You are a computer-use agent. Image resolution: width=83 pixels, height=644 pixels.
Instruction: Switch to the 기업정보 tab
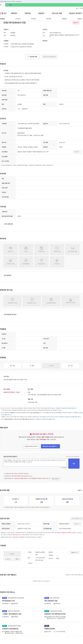pyautogui.click(x=80, y=19)
